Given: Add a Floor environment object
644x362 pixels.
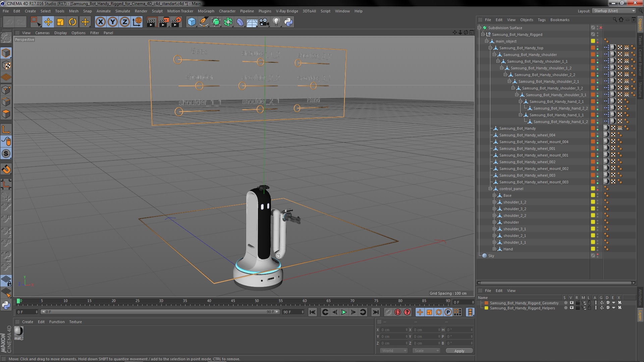Looking at the screenshot, I should click(x=252, y=22).
